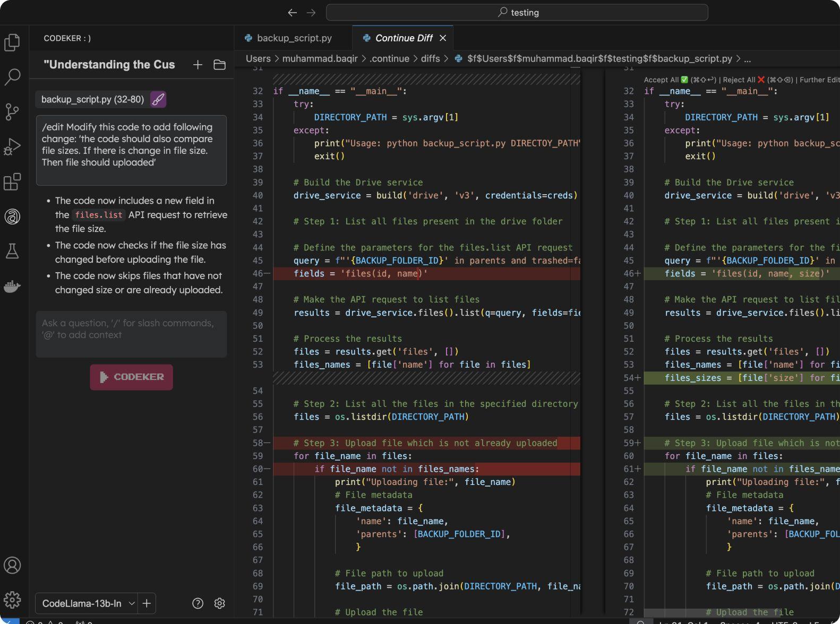The height and width of the screenshot is (624, 840).
Task: Switch to backup_script.py tab
Action: tap(294, 38)
